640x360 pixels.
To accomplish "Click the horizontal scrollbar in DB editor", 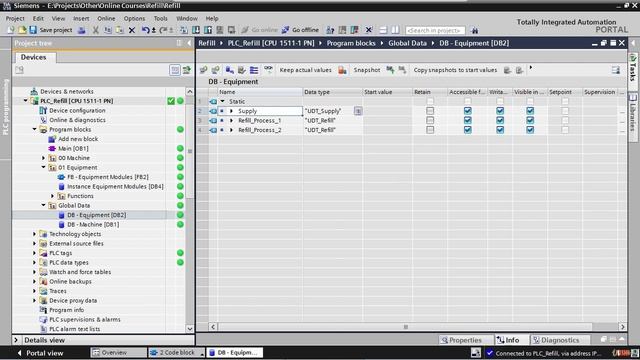I will pyautogui.click(x=405, y=327).
